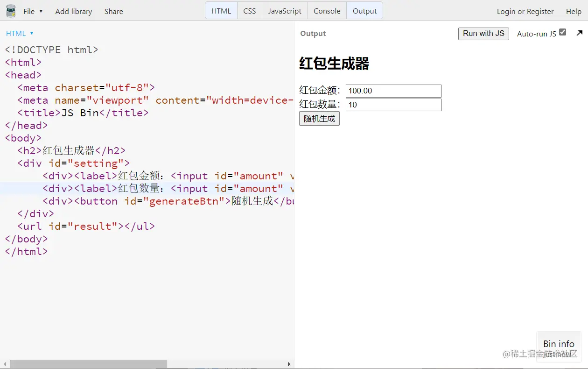The height and width of the screenshot is (369, 588).
Task: Click the <url id="result"></ul> line
Action: click(x=86, y=227)
